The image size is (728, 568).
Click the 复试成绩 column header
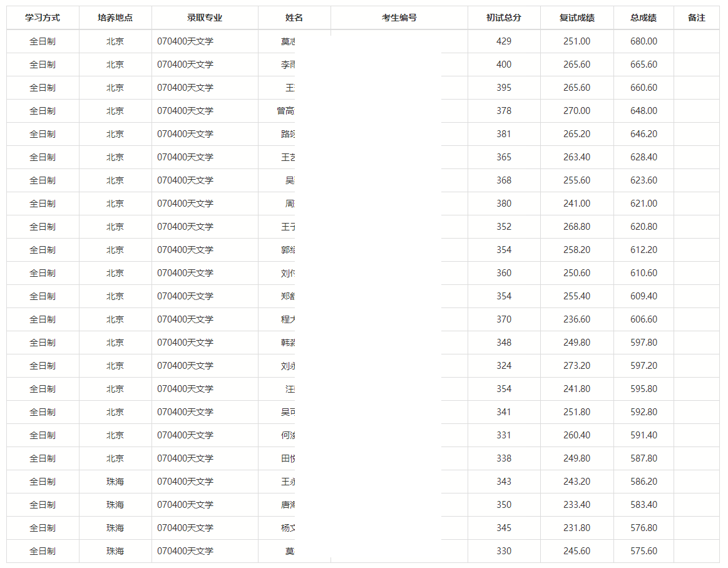(577, 18)
